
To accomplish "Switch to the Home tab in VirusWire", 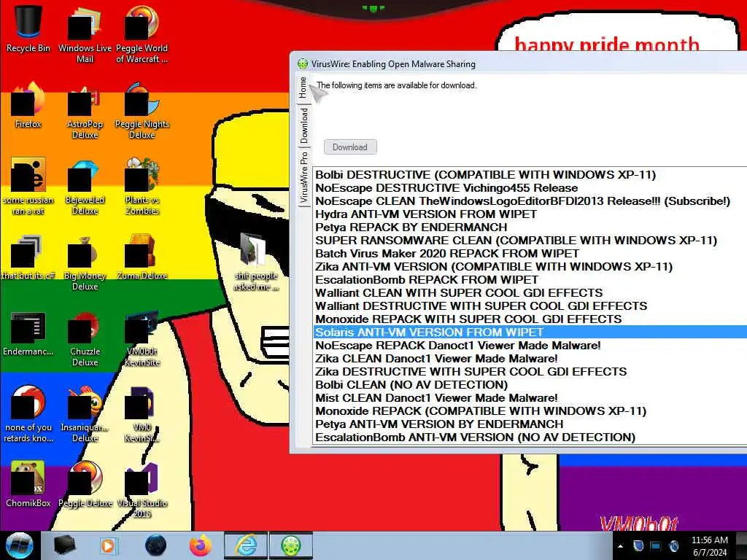I will pos(303,88).
